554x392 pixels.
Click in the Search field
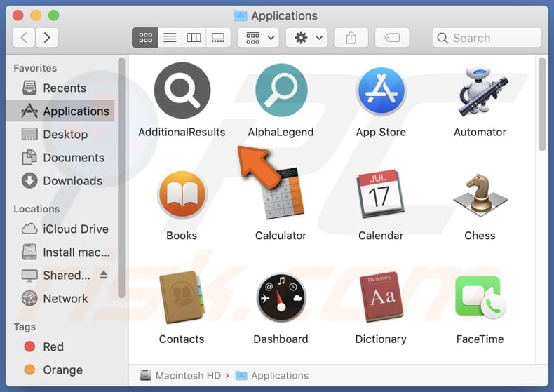pos(487,38)
